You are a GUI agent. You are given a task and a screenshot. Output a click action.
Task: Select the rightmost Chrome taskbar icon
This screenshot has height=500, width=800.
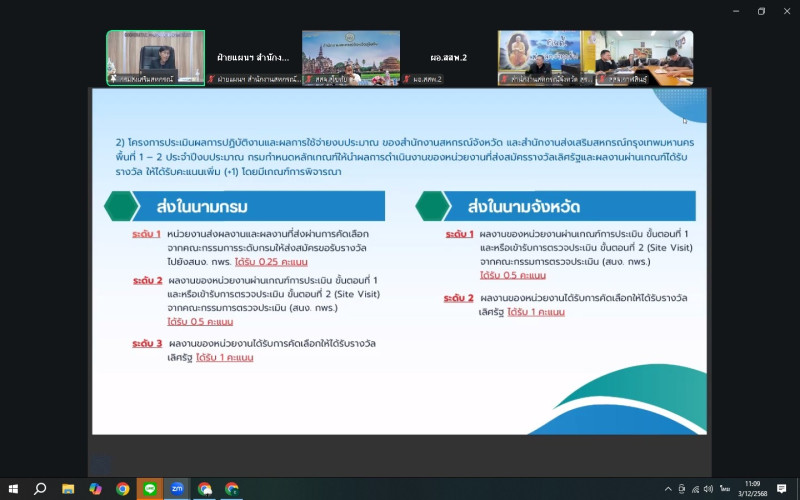[x=232, y=489]
